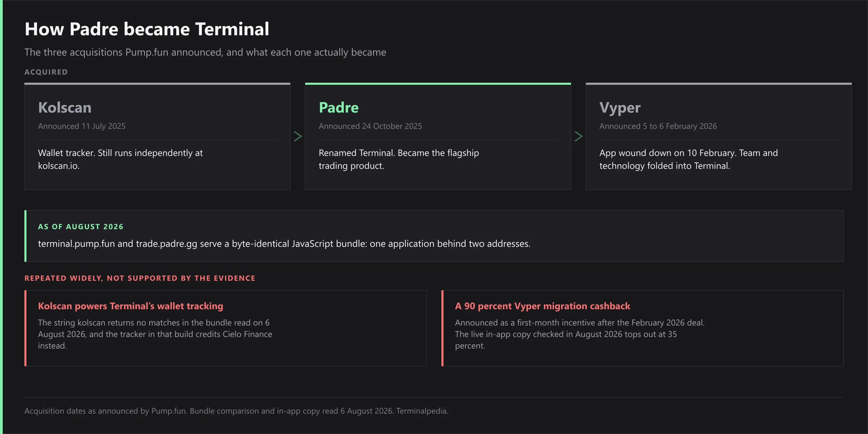Click the chevron arrow between Padre and Vyper
This screenshot has width=868, height=434.
578,136
